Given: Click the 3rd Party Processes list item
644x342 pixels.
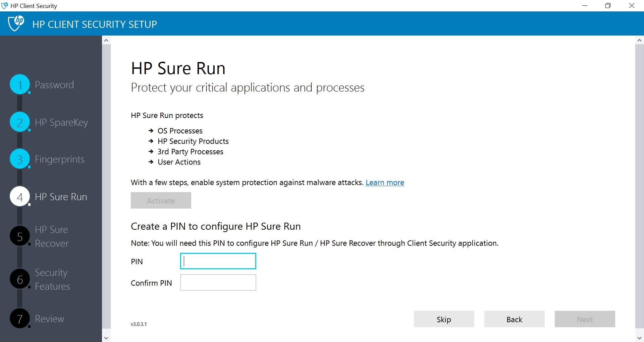Looking at the screenshot, I should click(x=191, y=152).
